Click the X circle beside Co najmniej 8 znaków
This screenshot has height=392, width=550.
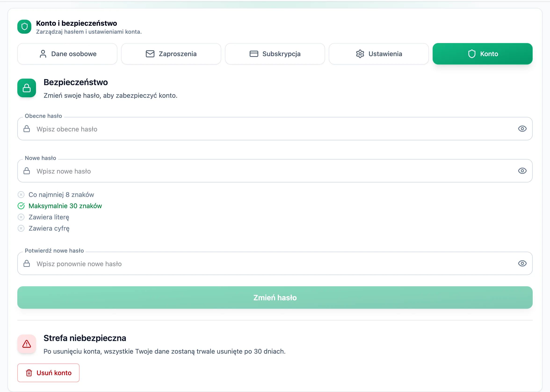pyautogui.click(x=21, y=195)
